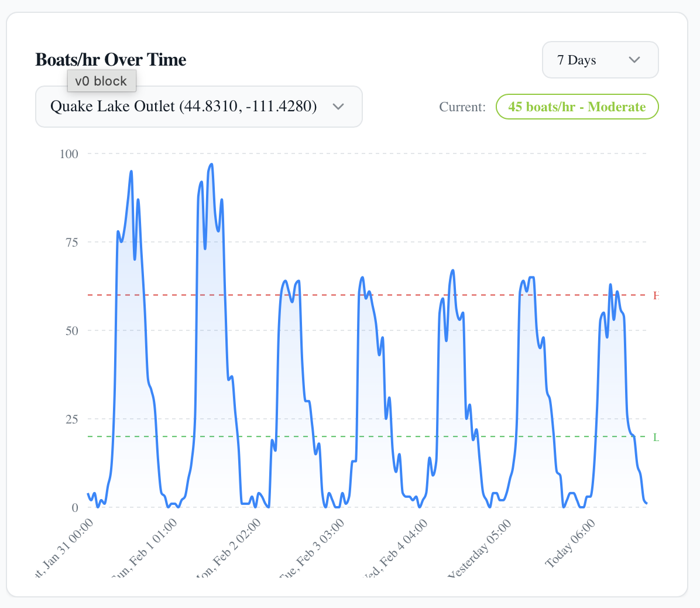Click the 'Current:' label to toggle display
This screenshot has width=700, height=608.
pyautogui.click(x=462, y=107)
